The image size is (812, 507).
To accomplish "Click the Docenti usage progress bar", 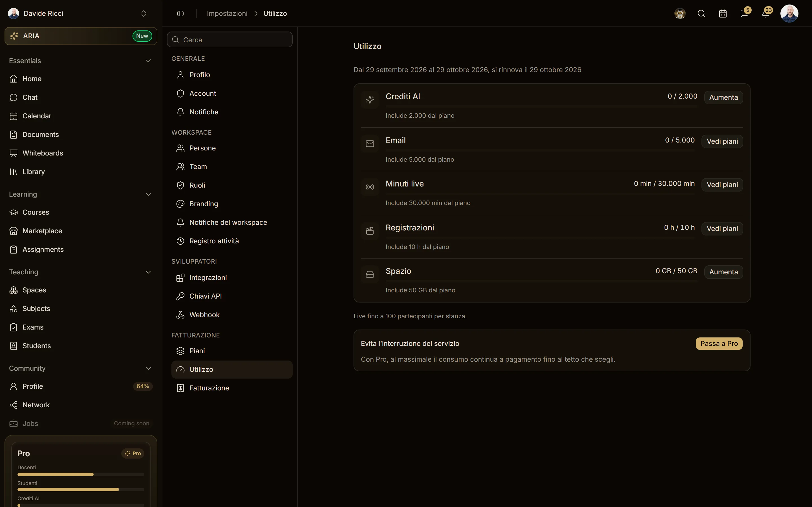I will [81, 475].
